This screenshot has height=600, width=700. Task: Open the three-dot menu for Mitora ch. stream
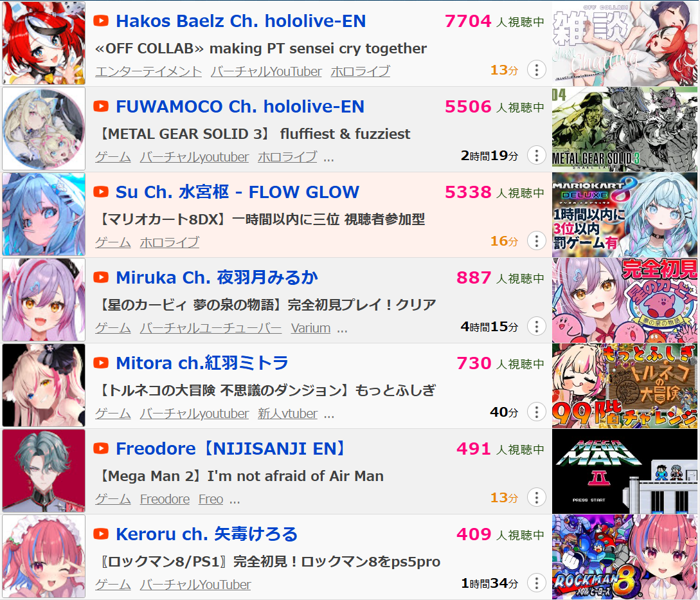(537, 412)
